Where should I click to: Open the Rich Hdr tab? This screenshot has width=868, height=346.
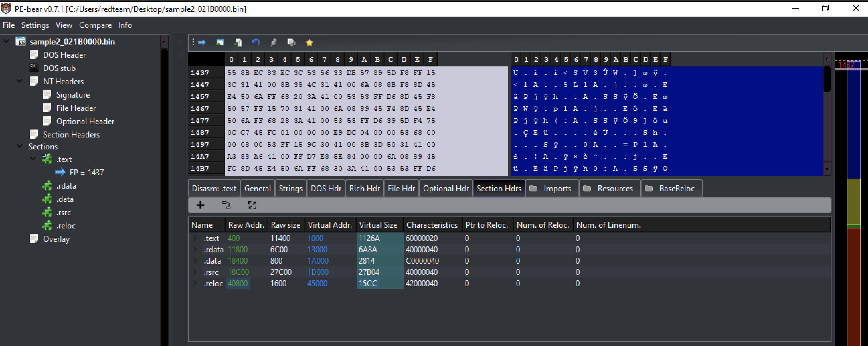(x=364, y=188)
